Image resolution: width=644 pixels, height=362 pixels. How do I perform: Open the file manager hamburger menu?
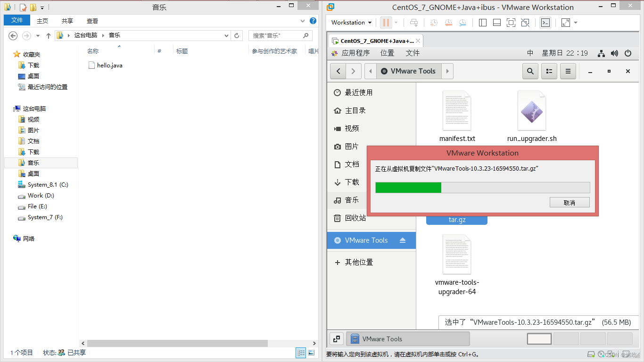click(x=568, y=71)
